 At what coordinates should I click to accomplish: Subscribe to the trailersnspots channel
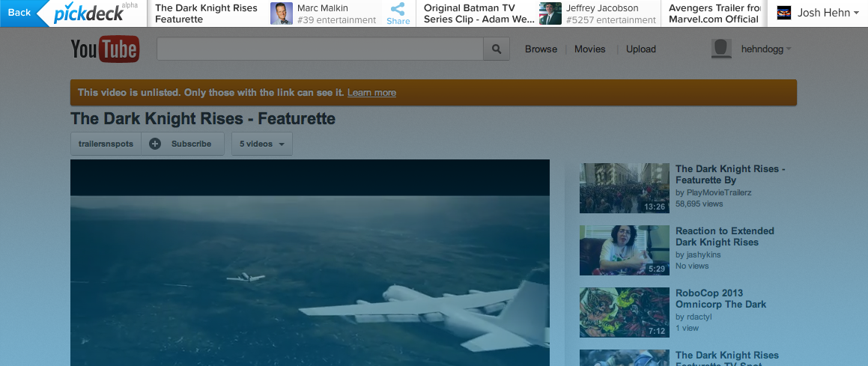coord(183,144)
